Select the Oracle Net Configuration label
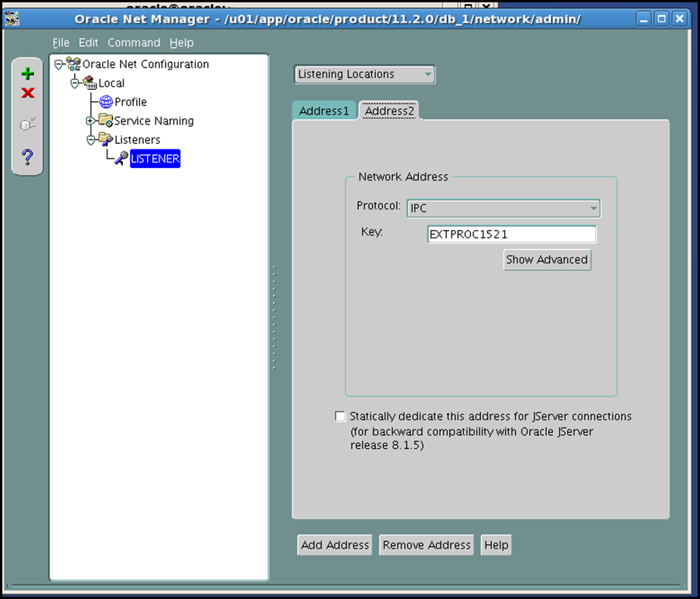700x599 pixels. tap(145, 64)
